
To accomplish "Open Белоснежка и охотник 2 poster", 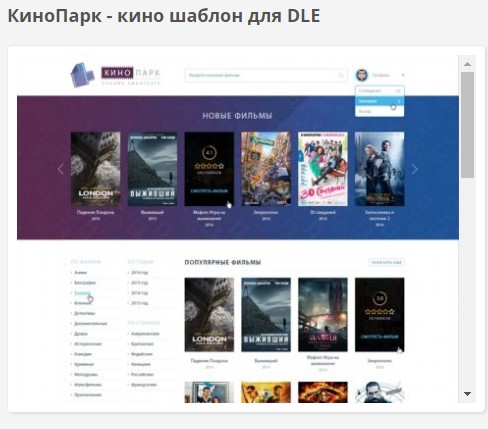I will tap(380, 169).
